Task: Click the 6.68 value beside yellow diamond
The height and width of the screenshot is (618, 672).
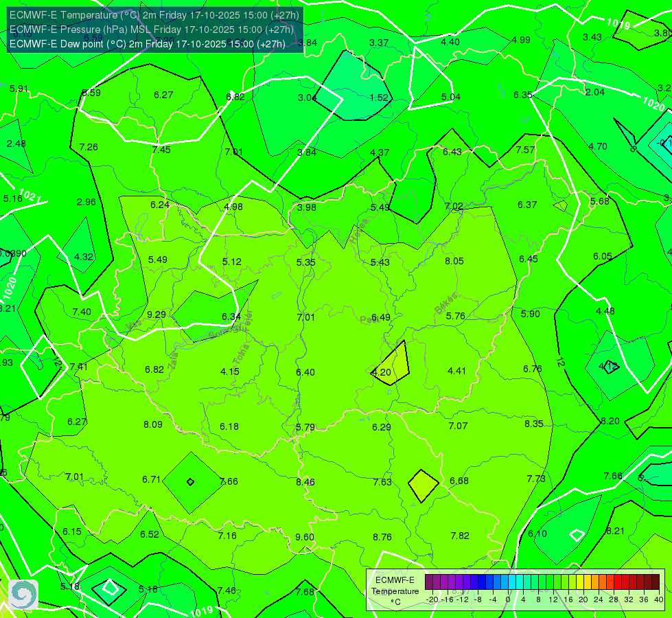Action: click(x=459, y=481)
